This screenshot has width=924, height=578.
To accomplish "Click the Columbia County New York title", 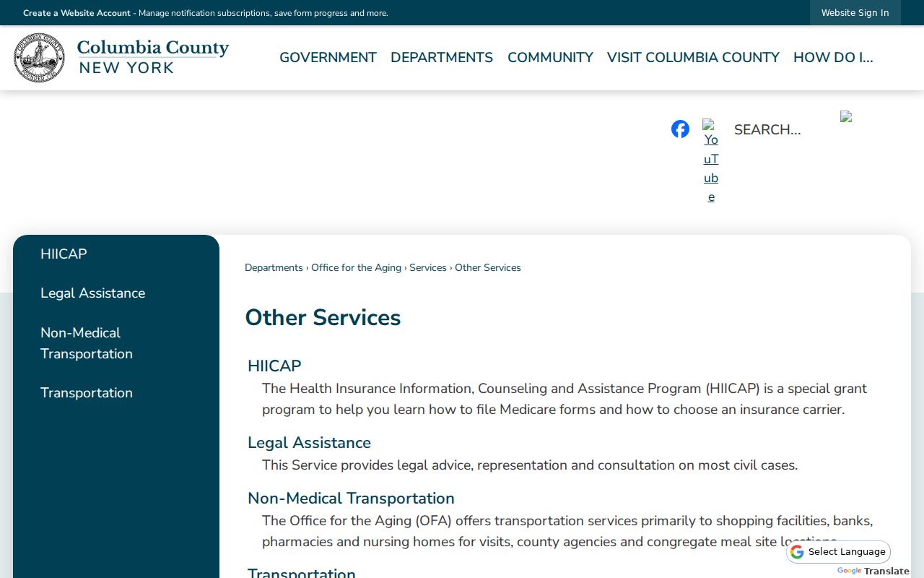I will click(153, 58).
